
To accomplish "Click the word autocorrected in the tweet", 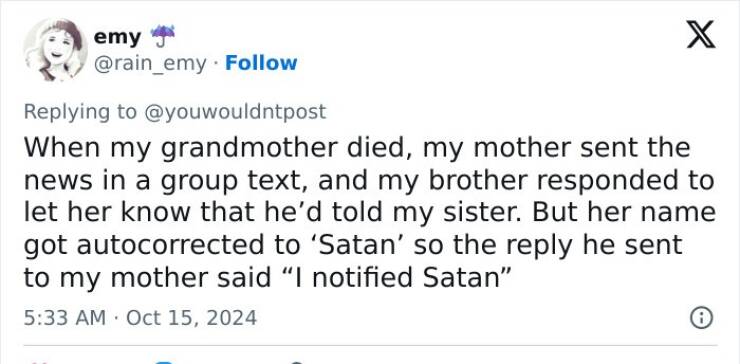I will point(183,245).
